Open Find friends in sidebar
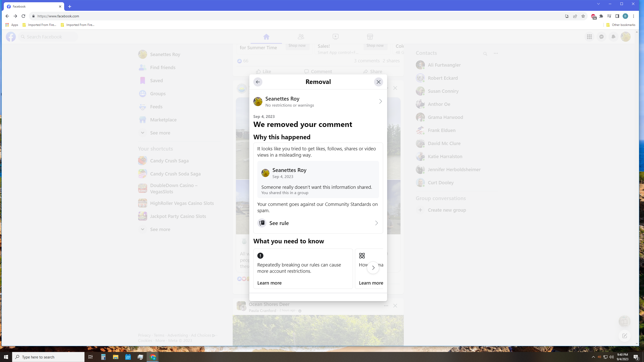 pos(179,67)
